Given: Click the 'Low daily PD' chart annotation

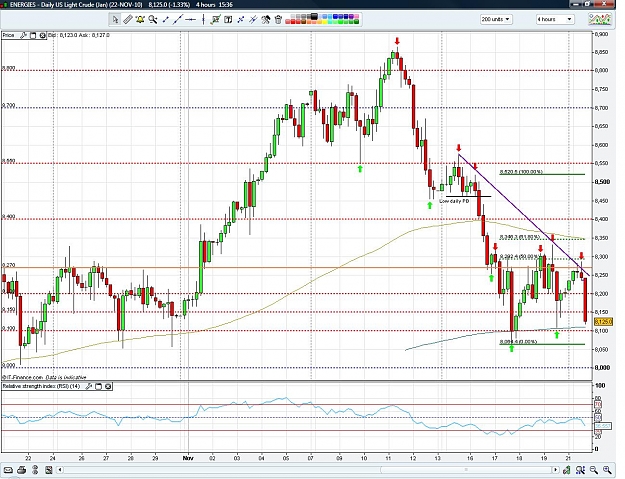Looking at the screenshot, I should pyautogui.click(x=454, y=201).
